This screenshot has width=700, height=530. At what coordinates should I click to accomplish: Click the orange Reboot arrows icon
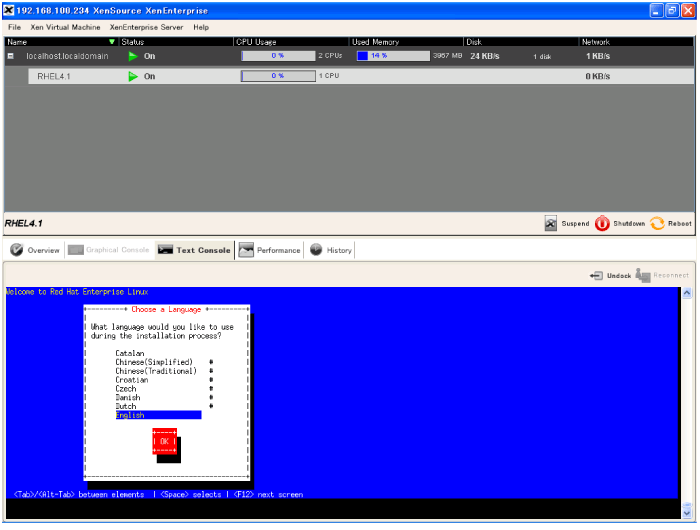(x=657, y=223)
